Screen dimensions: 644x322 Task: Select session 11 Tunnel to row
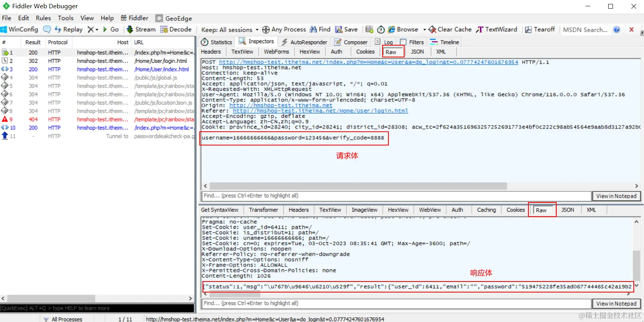click(98, 136)
